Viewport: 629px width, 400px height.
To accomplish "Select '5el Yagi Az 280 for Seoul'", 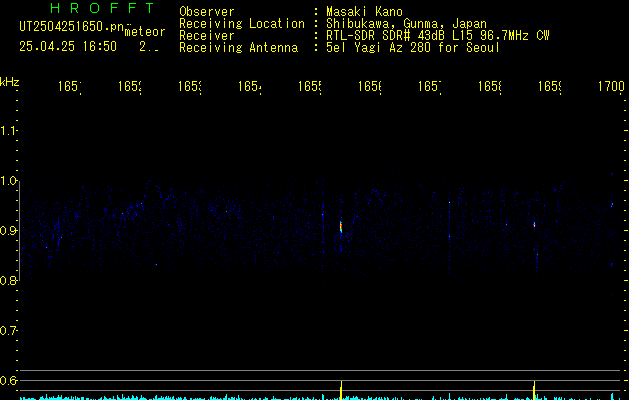I will 413,48.
